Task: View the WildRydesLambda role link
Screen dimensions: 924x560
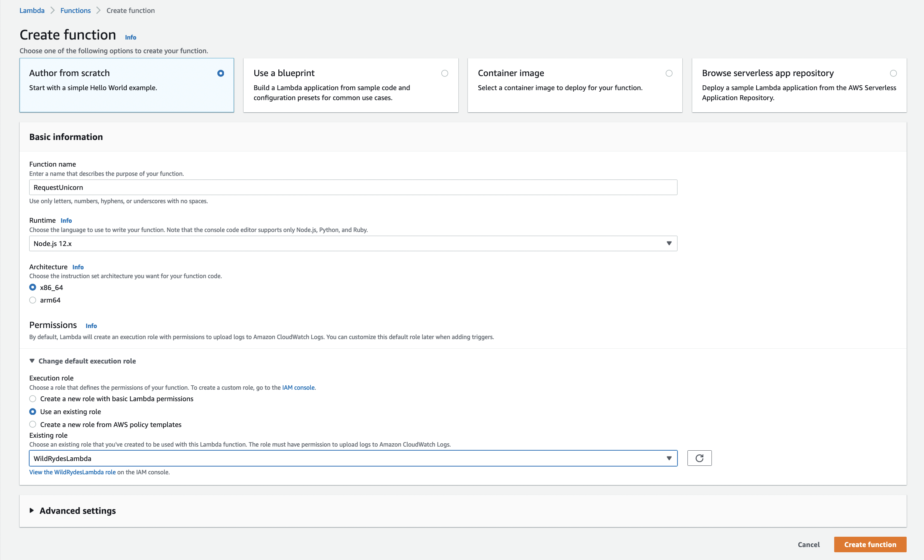Action: pos(72,472)
